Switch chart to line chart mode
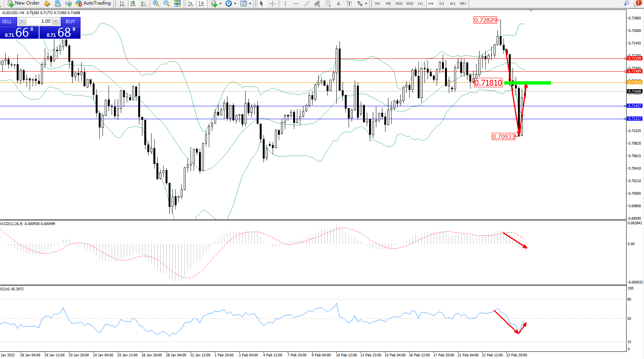This screenshot has width=644, height=359. point(144,3)
